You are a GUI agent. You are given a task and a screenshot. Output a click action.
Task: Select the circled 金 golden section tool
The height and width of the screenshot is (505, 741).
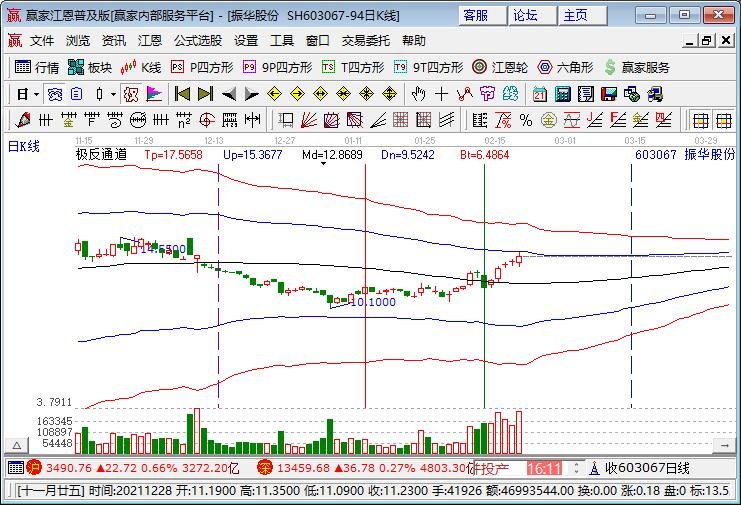pyautogui.click(x=549, y=120)
